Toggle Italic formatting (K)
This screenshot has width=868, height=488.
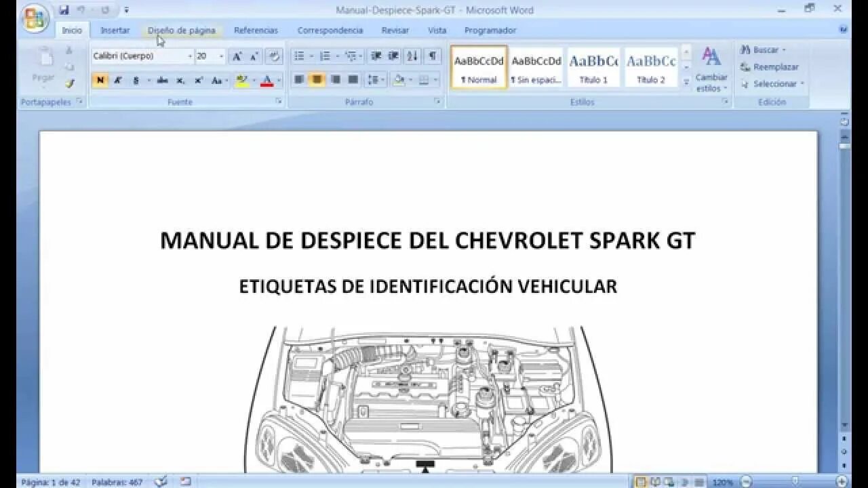click(x=117, y=81)
